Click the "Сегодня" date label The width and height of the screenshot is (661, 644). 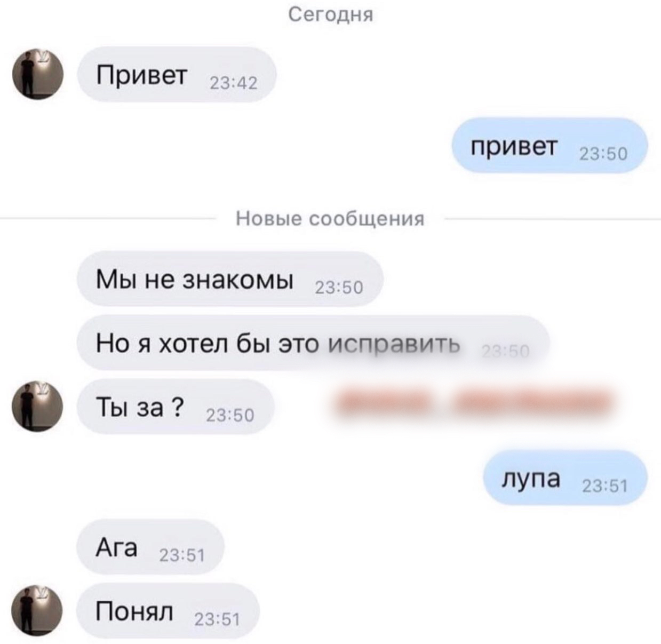click(331, 15)
